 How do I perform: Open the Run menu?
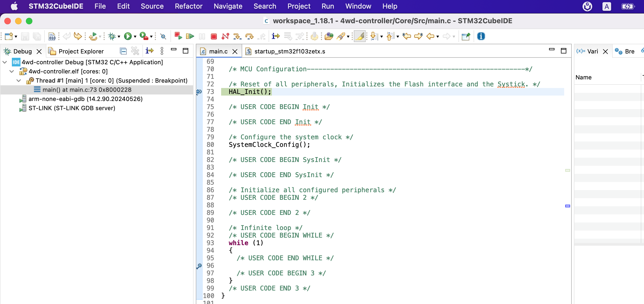click(328, 6)
